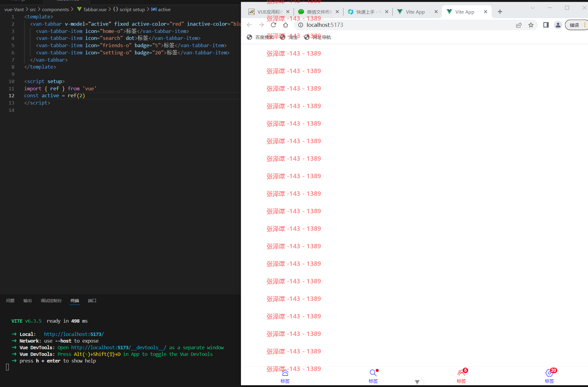Viewport: 588px width, 387px height.
Task: Open the browser profile avatar
Action: click(x=558, y=25)
